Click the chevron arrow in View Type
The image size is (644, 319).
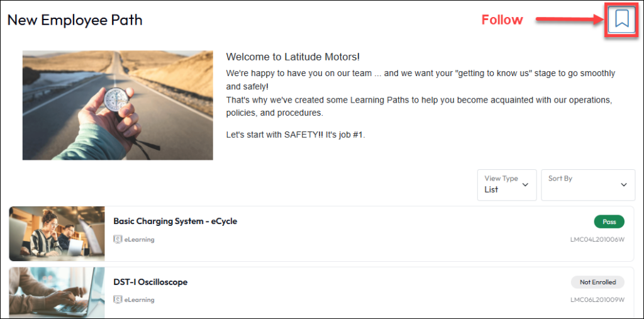(x=525, y=185)
